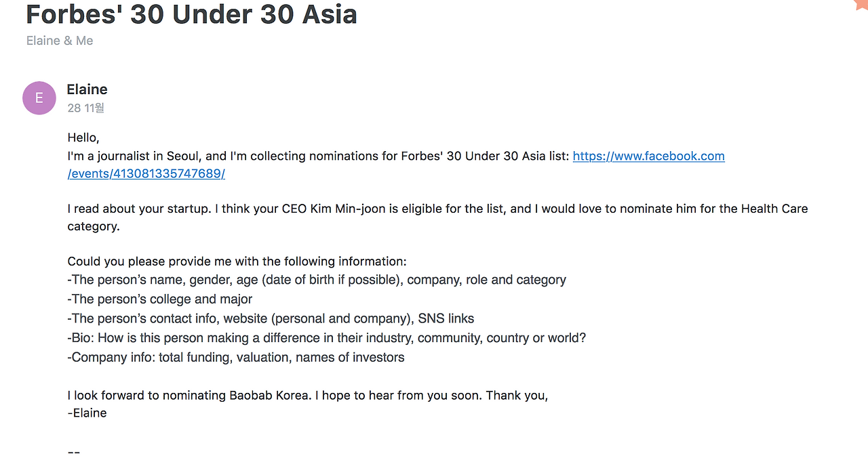Click the Hello greeting line
Viewport: 868px width, 462px height.
pyautogui.click(x=83, y=138)
